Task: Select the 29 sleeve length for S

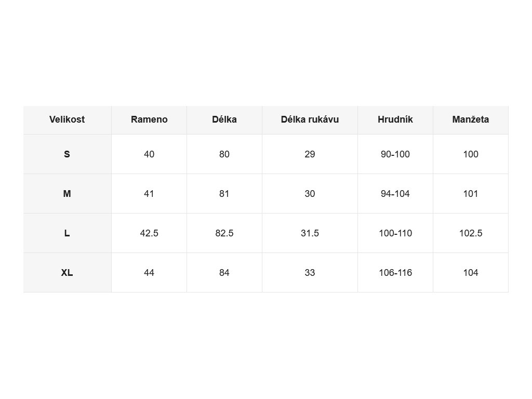Action: click(310, 154)
